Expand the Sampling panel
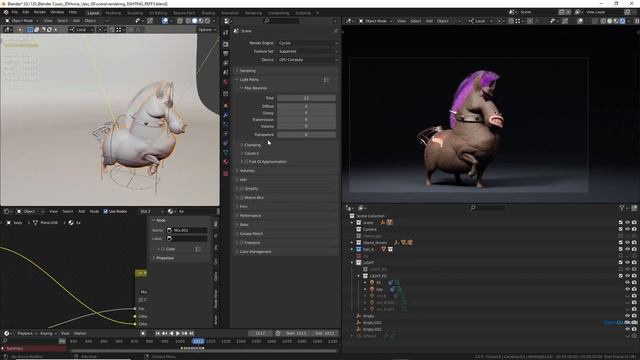Screen dimensions: 640x360 coord(287,71)
